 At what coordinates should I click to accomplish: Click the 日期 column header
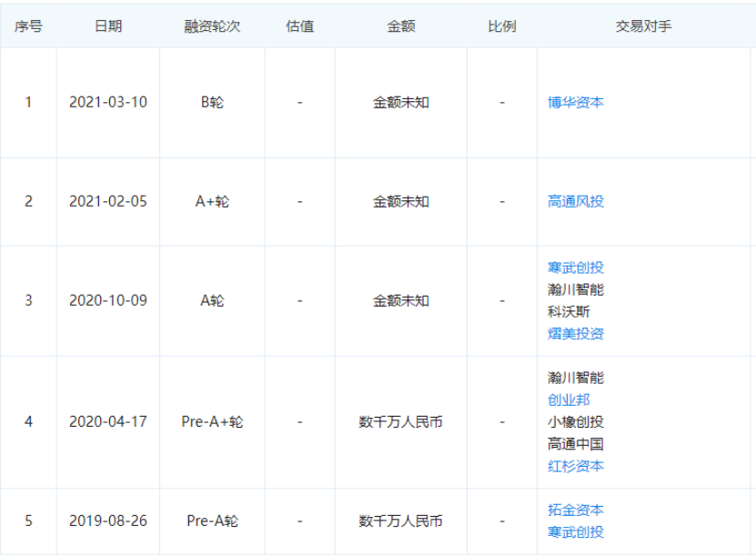click(x=108, y=26)
